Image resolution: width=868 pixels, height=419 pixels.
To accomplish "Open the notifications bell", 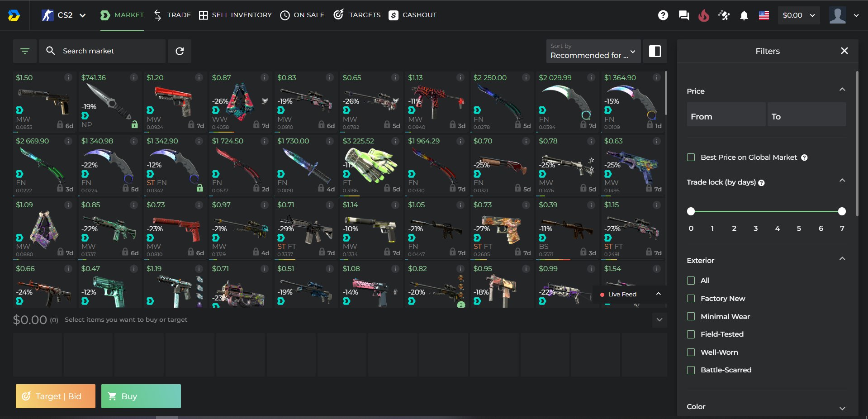I will coord(744,15).
